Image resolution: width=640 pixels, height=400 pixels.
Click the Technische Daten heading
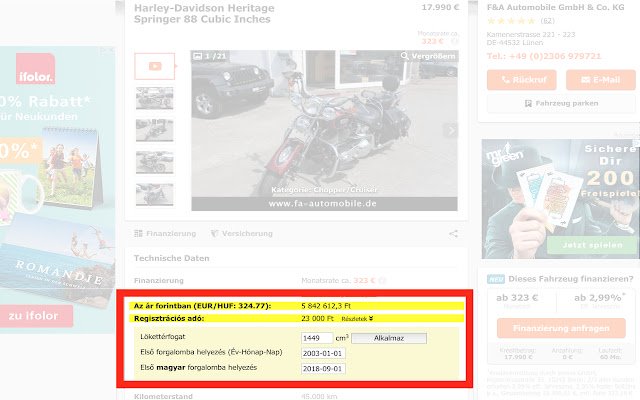(171, 258)
